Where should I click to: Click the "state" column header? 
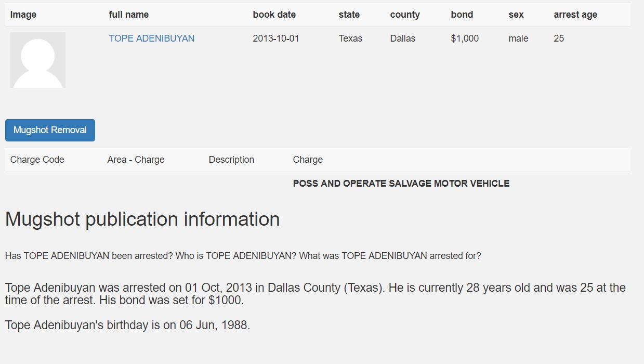pyautogui.click(x=349, y=15)
